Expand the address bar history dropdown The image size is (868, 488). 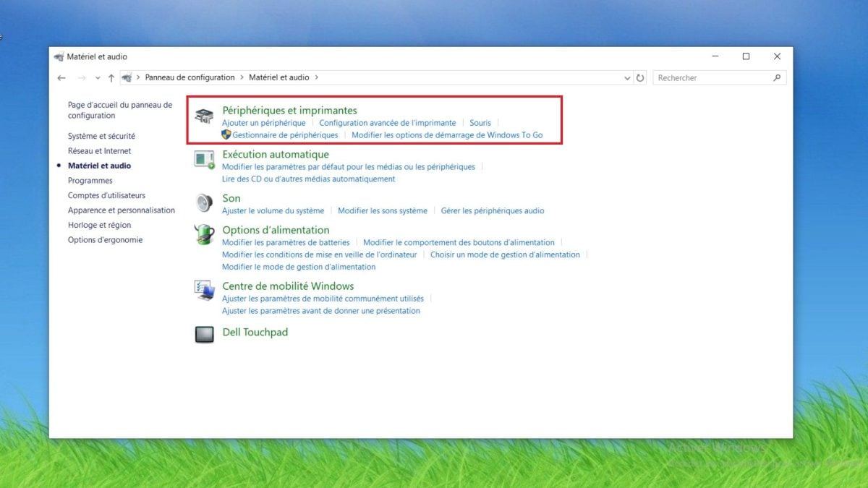tap(626, 77)
